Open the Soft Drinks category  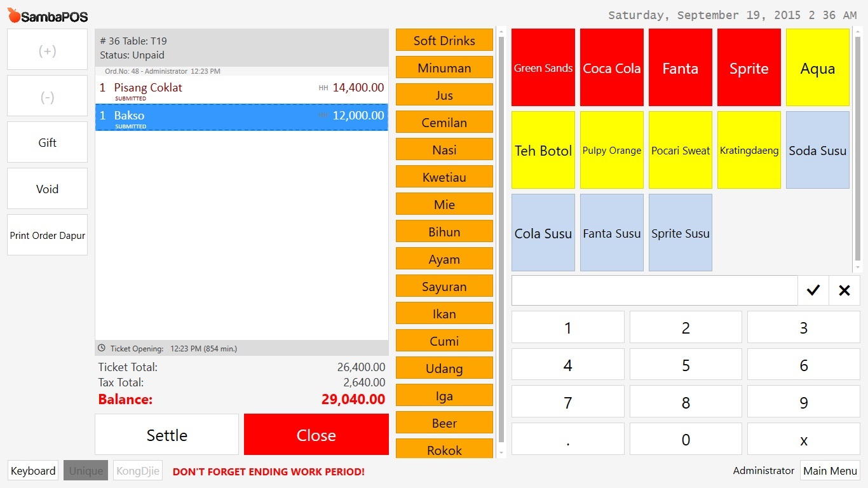pyautogui.click(x=444, y=40)
